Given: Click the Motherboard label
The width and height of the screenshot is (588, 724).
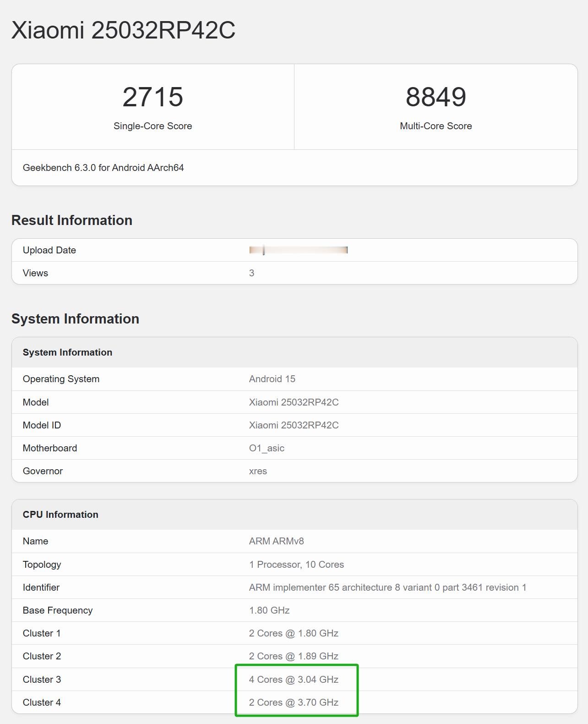Looking at the screenshot, I should pyautogui.click(x=50, y=448).
